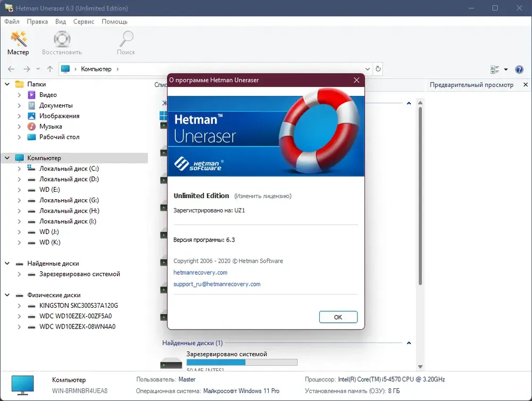Select Зарезервировано системой in tree
The width and height of the screenshot is (532, 401).
[x=79, y=274]
